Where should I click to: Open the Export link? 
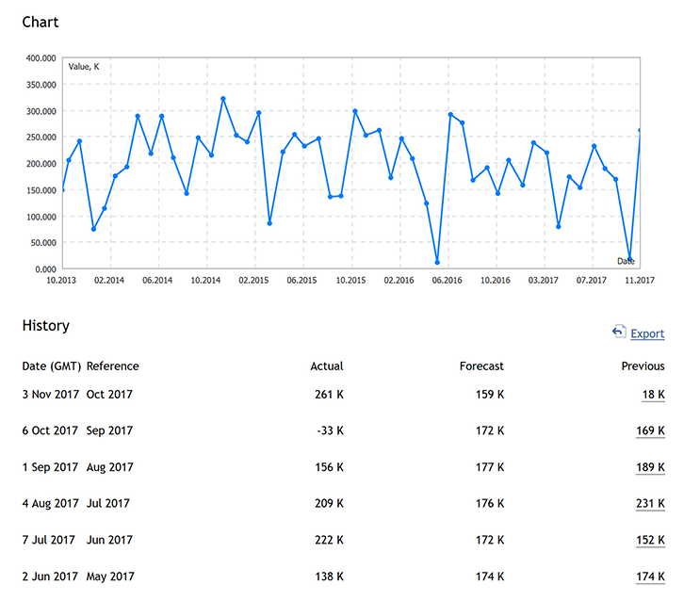647,333
